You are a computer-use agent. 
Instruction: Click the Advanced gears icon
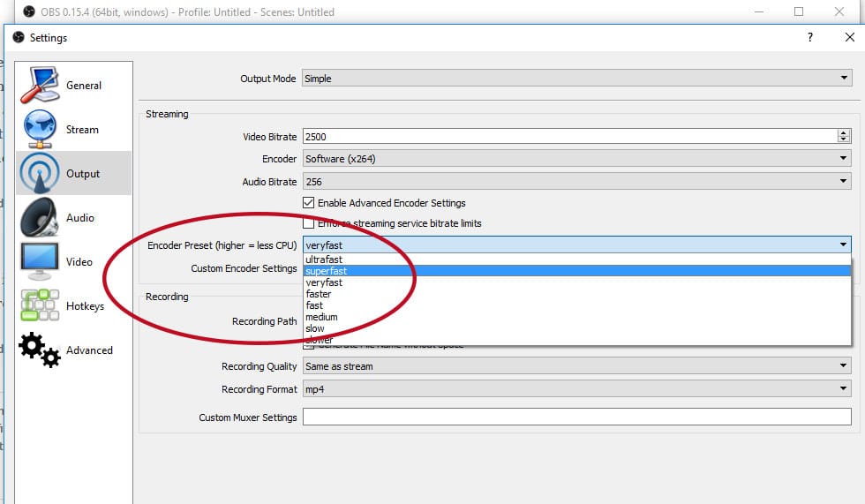(40, 350)
